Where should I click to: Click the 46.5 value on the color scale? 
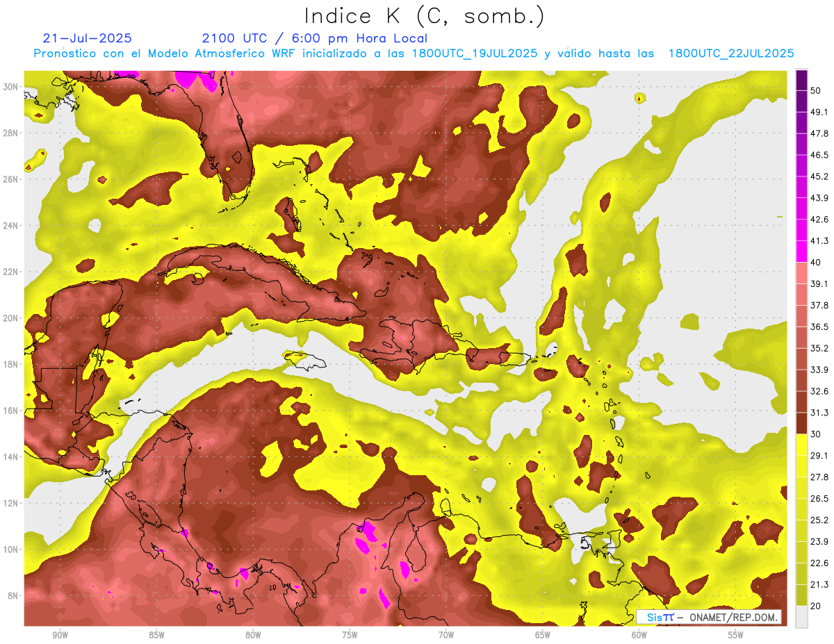(x=819, y=155)
